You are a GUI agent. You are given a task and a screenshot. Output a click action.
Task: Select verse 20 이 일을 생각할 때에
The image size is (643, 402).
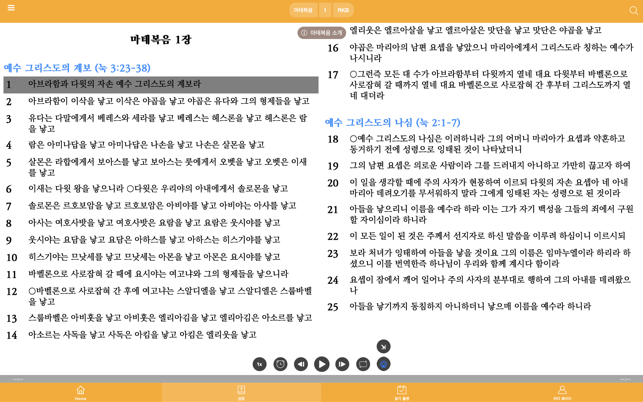click(x=480, y=187)
